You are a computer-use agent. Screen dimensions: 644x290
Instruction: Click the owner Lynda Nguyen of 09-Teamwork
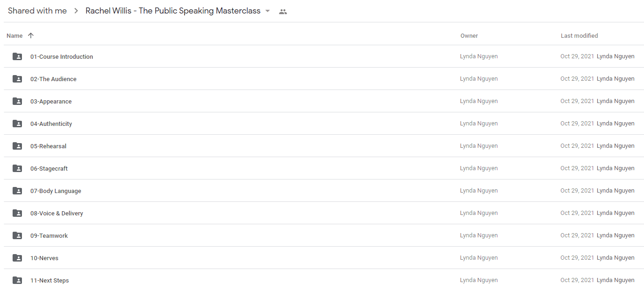[x=479, y=235]
